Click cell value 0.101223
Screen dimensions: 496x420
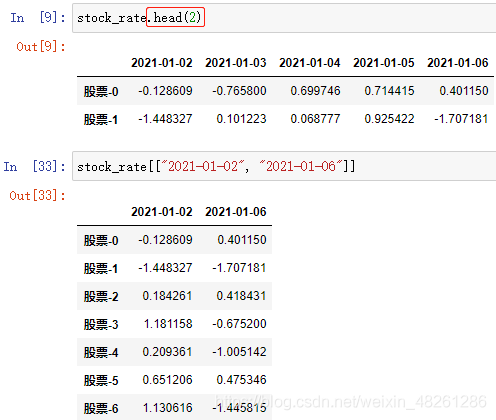(x=241, y=119)
